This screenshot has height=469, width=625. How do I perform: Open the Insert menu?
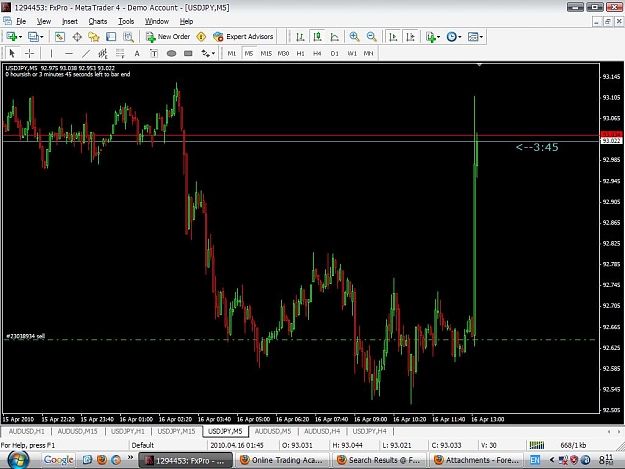point(70,22)
